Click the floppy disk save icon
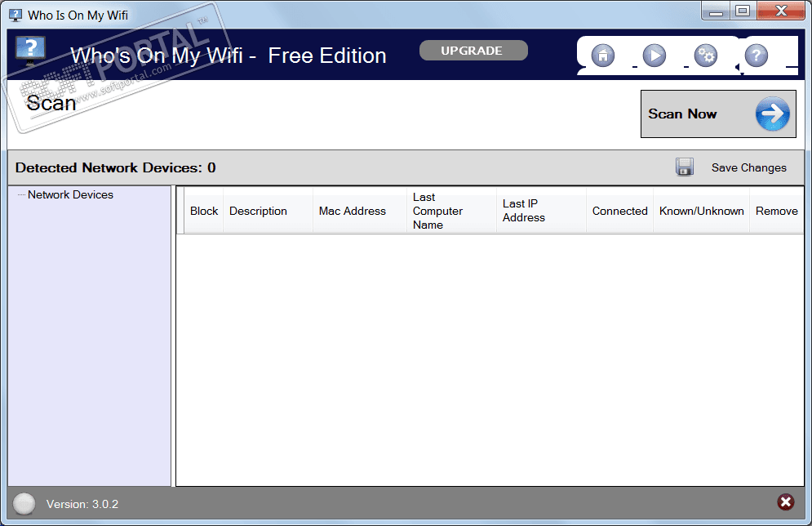 point(684,167)
